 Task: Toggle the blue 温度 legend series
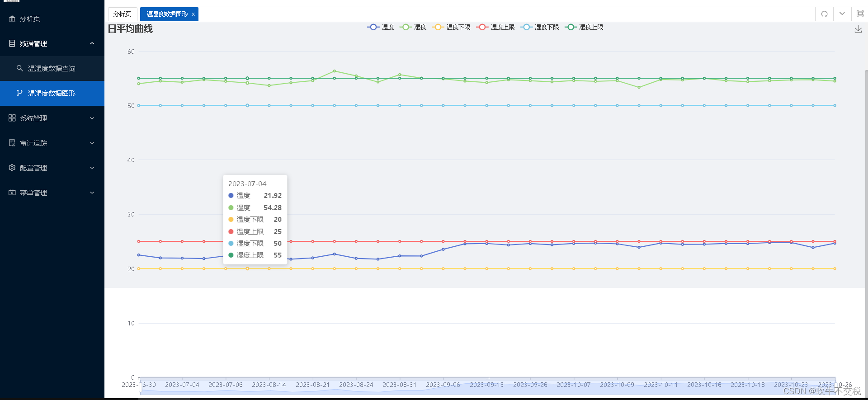coord(380,27)
